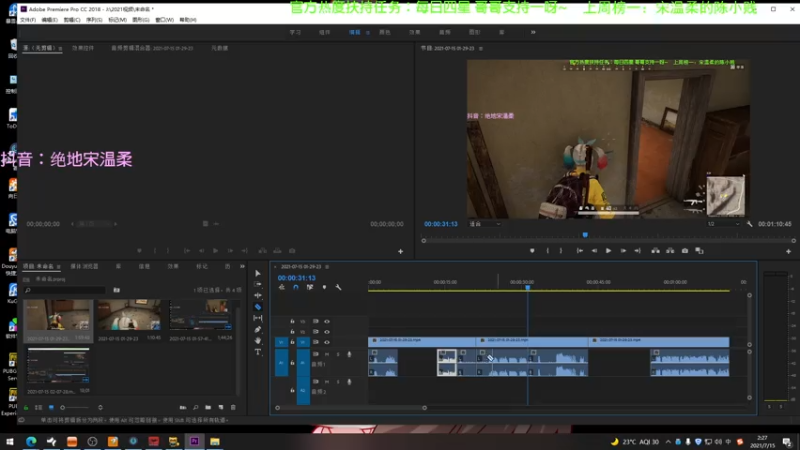The height and width of the screenshot is (450, 800).
Task: Click New Bin folder icon in Project panel
Action: [208, 407]
